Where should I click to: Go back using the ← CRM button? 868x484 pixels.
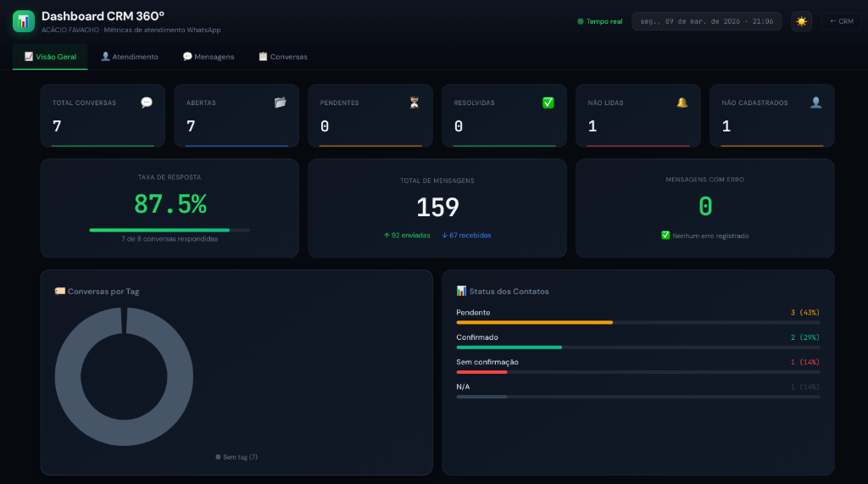tap(842, 21)
